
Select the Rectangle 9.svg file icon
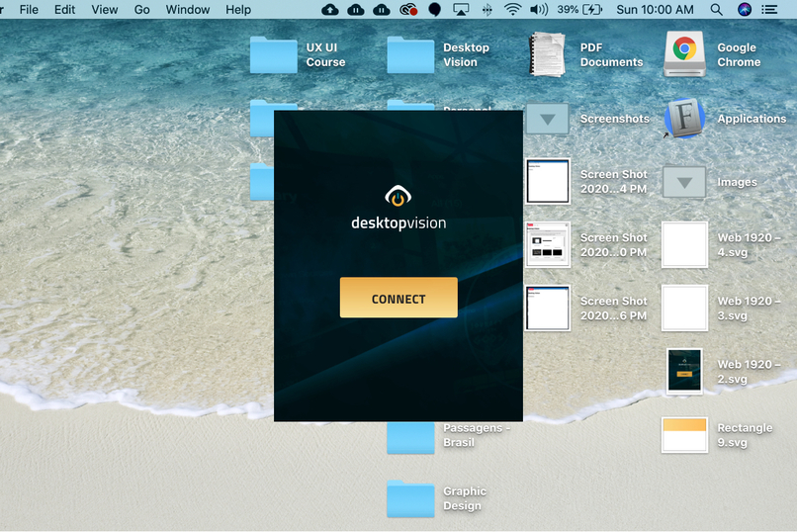click(x=684, y=435)
